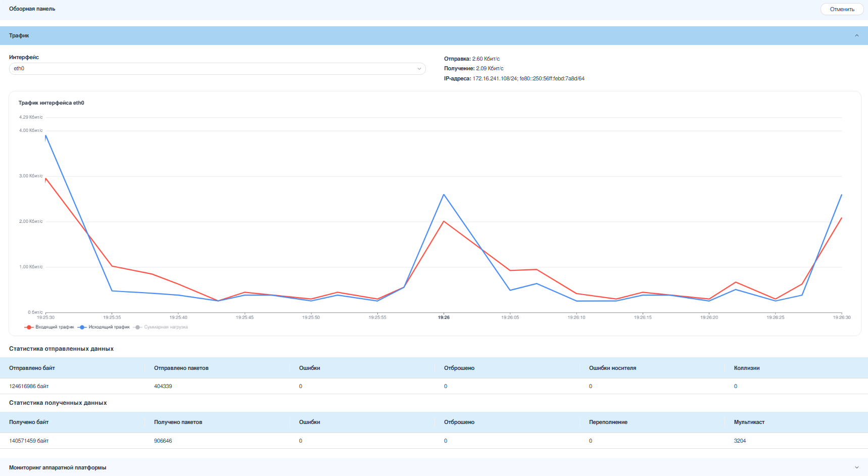This screenshot has height=476, width=868.
Task: Click the 19:26 time axis label
Action: 444,317
